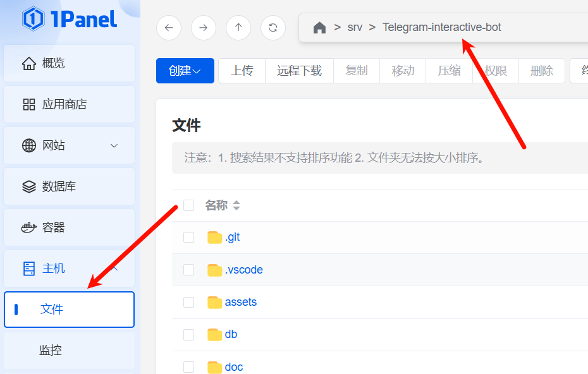Open the .git folder icon
Image resolution: width=588 pixels, height=374 pixels.
point(215,238)
